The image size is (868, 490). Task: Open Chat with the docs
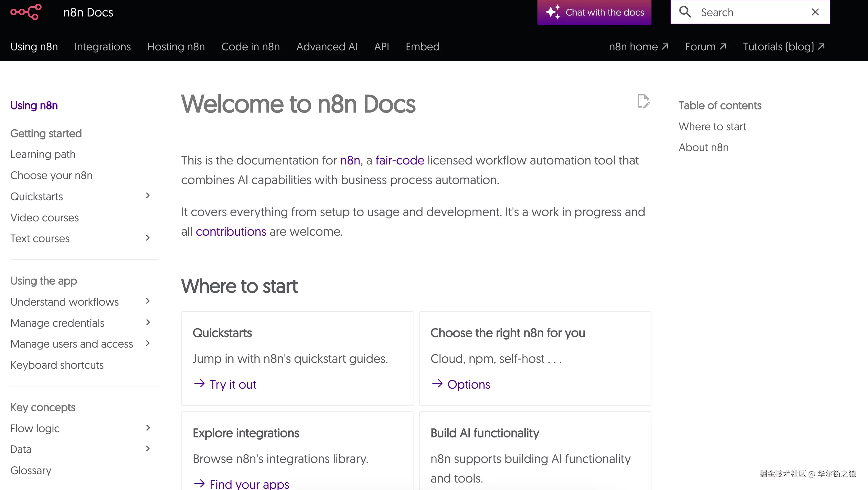point(594,12)
